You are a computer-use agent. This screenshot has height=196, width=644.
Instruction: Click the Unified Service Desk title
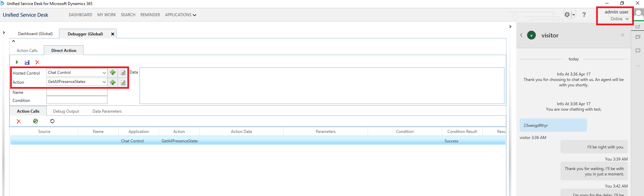pos(26,15)
